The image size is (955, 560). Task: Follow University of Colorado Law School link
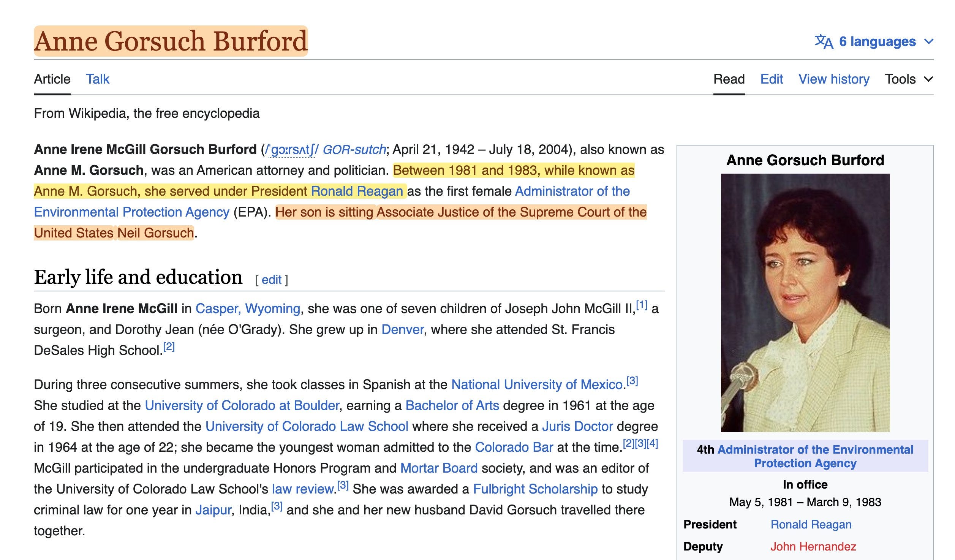pyautogui.click(x=307, y=426)
